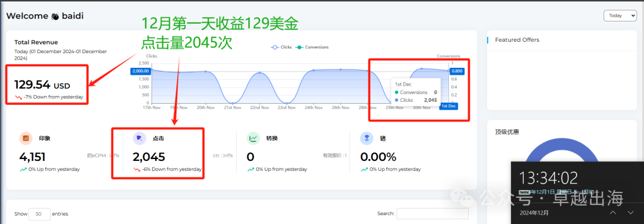Open the Today date range dropdown
The image size is (644, 224).
tap(620, 15)
